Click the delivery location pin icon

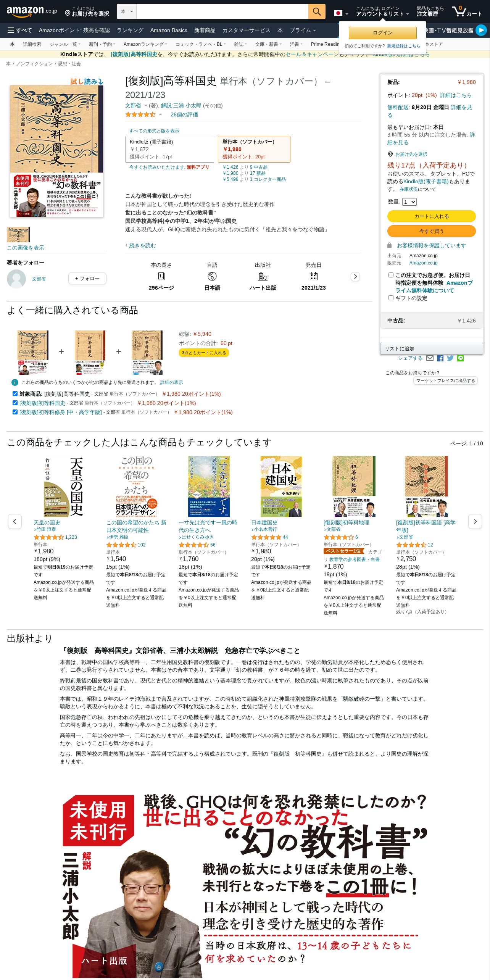pos(68,13)
